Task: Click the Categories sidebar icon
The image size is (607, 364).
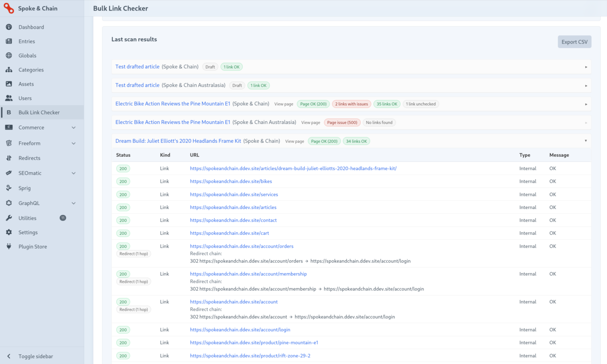Action: [x=9, y=70]
